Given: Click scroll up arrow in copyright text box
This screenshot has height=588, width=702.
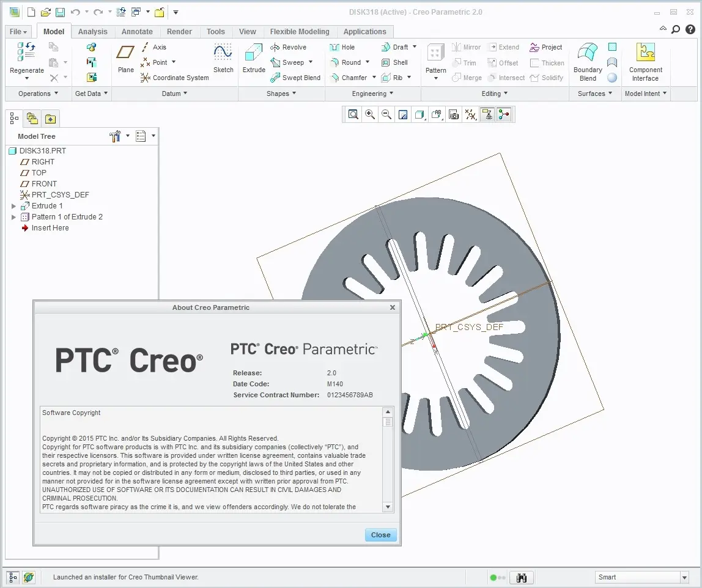Looking at the screenshot, I should [388, 412].
